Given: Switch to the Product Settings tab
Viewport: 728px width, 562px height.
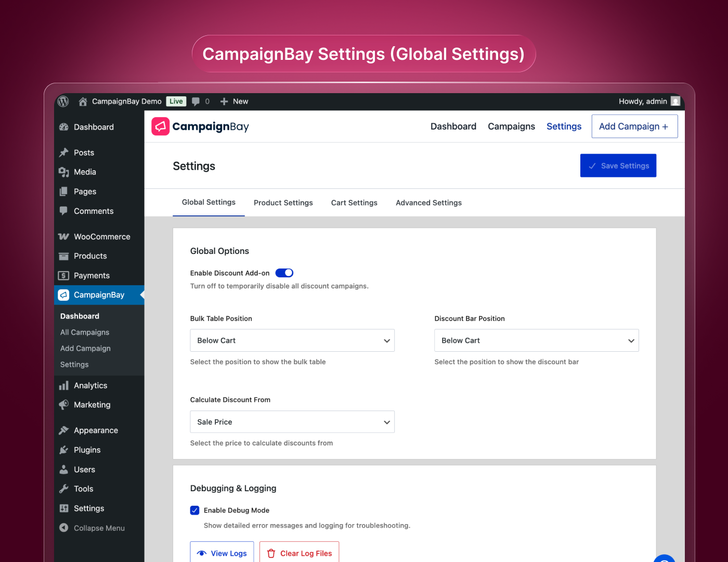Looking at the screenshot, I should 283,203.
